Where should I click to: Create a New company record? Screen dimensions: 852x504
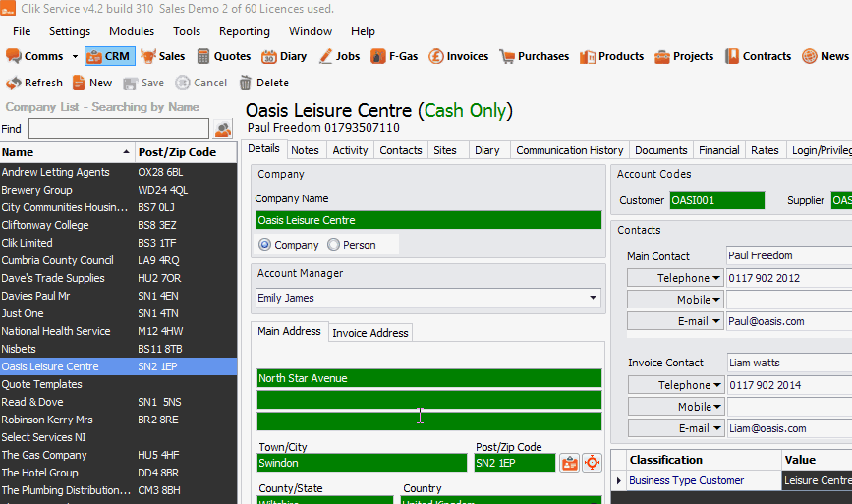[x=92, y=83]
